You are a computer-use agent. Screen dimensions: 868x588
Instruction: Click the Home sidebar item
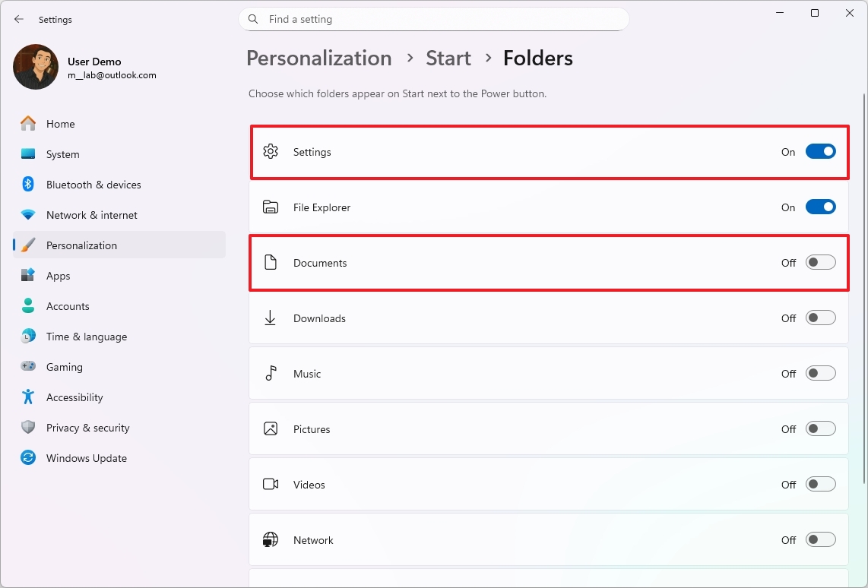(x=60, y=123)
